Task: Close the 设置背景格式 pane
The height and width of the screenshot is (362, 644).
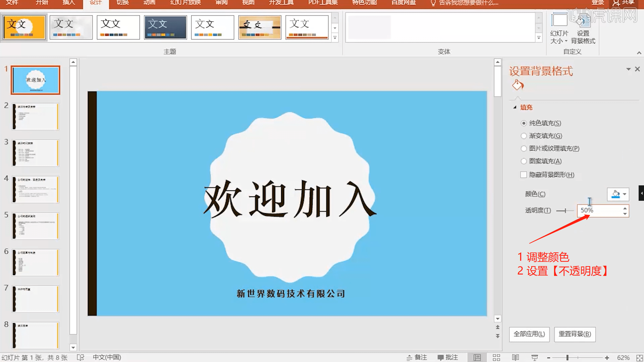Action: 638,69
